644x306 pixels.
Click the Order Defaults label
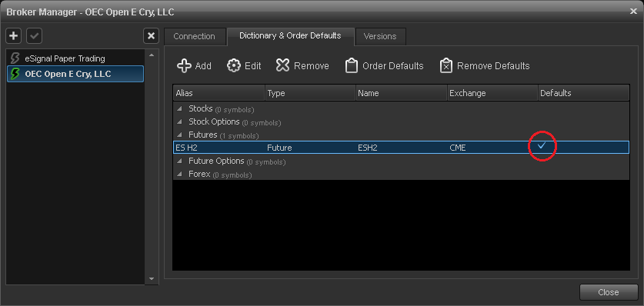pos(393,66)
